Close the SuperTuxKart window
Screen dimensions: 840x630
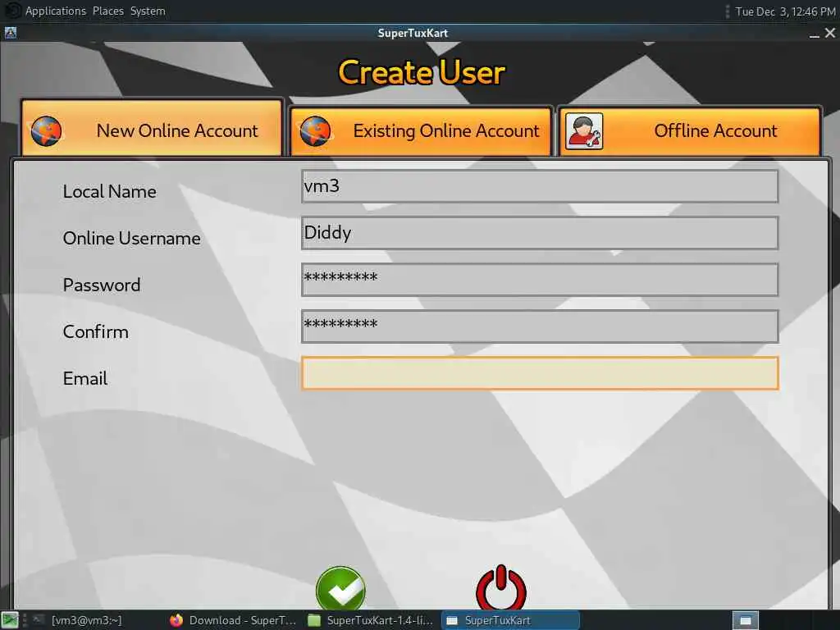click(830, 33)
